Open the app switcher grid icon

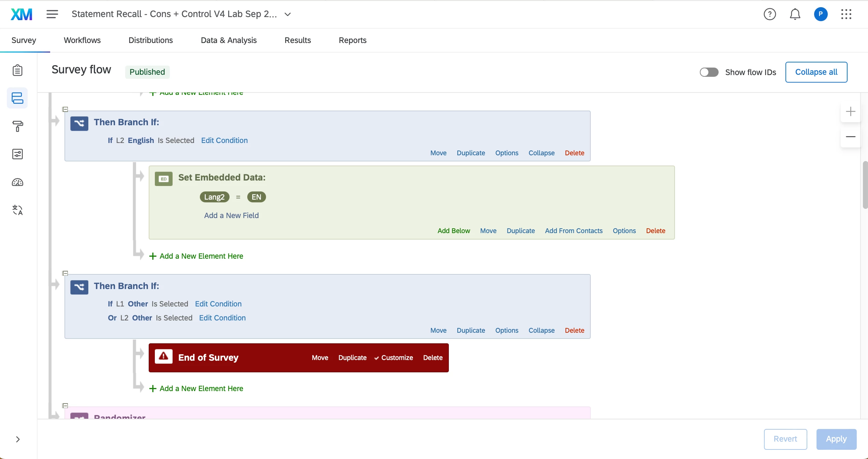846,14
